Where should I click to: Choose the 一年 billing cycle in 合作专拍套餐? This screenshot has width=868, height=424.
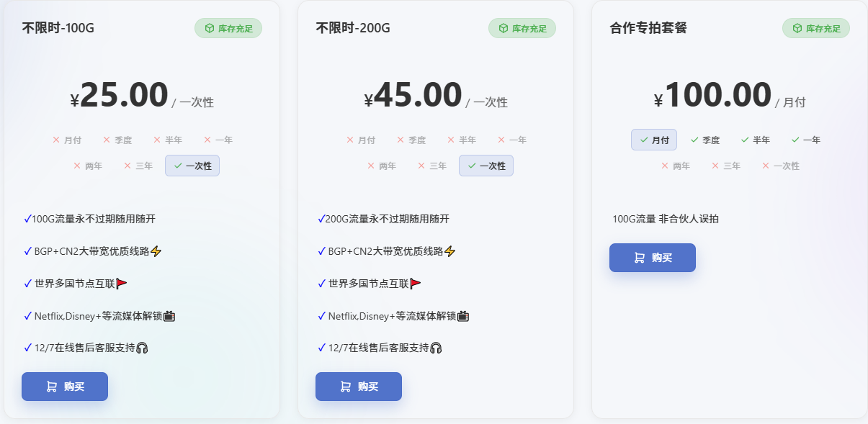tap(805, 140)
